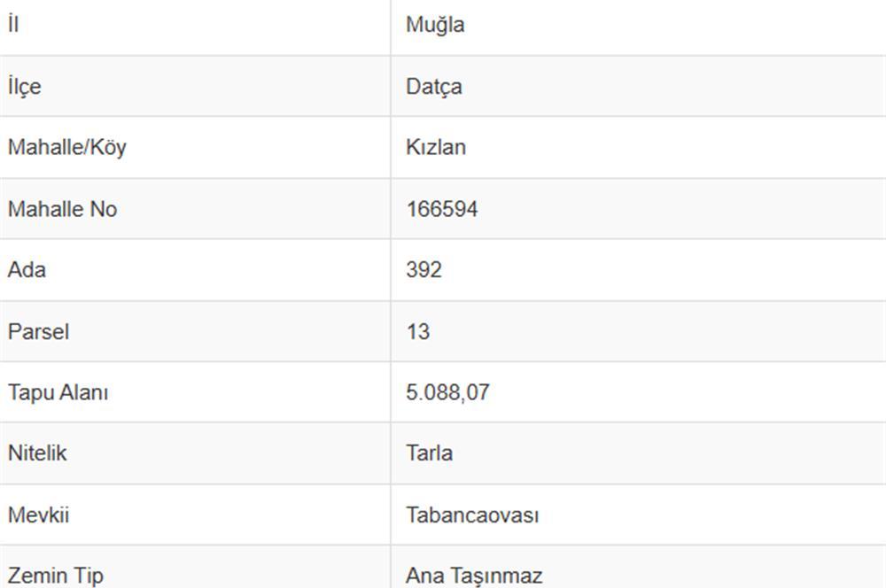Select the Ada row label

27,270
